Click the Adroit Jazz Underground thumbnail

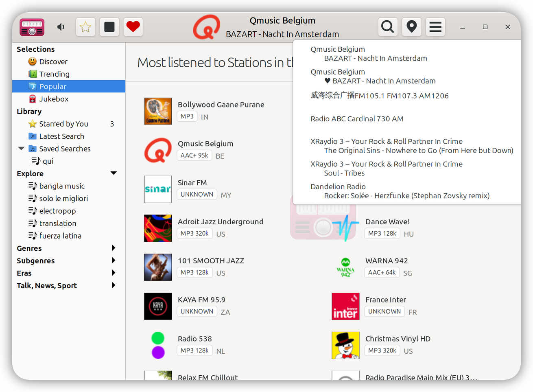(x=158, y=228)
